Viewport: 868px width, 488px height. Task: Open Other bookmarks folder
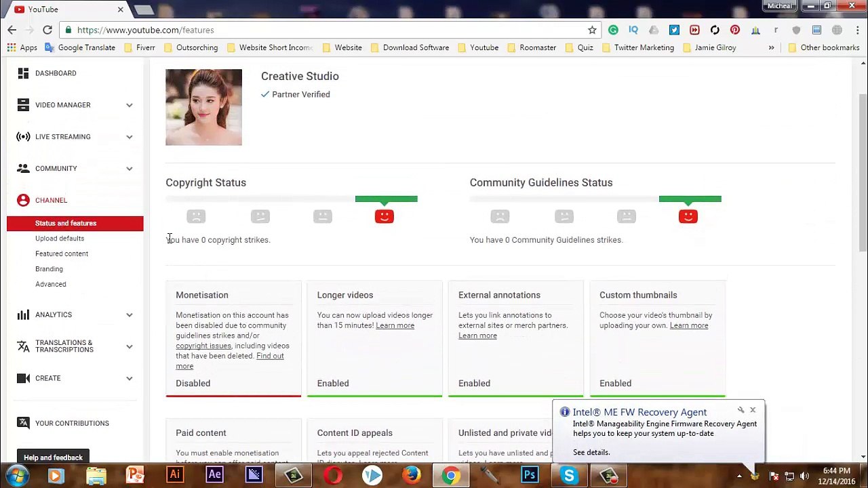pos(824,47)
